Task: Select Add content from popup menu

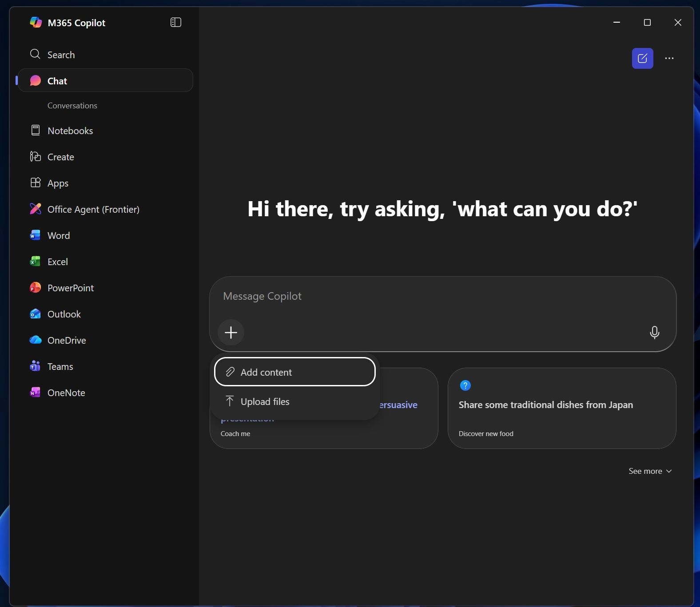Action: (x=294, y=372)
